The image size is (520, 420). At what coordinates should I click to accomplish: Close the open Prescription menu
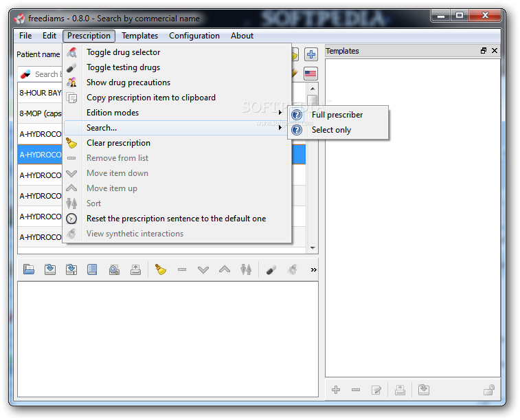point(89,36)
